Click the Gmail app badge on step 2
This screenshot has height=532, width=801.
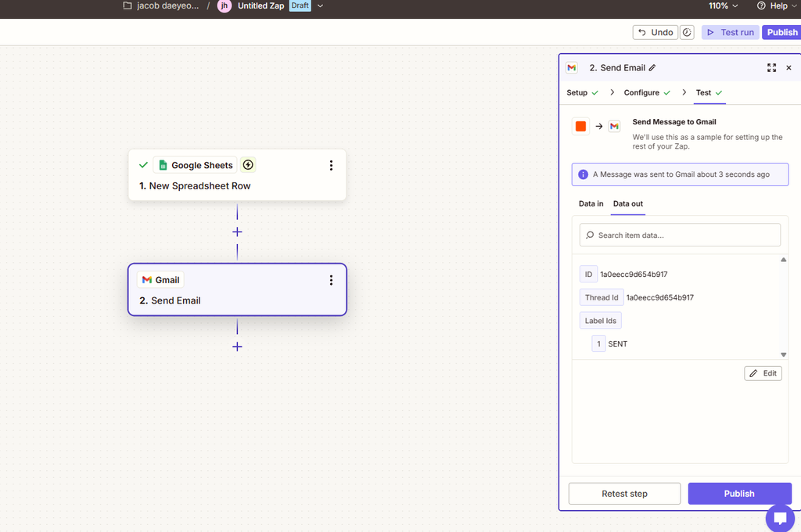[x=160, y=279]
